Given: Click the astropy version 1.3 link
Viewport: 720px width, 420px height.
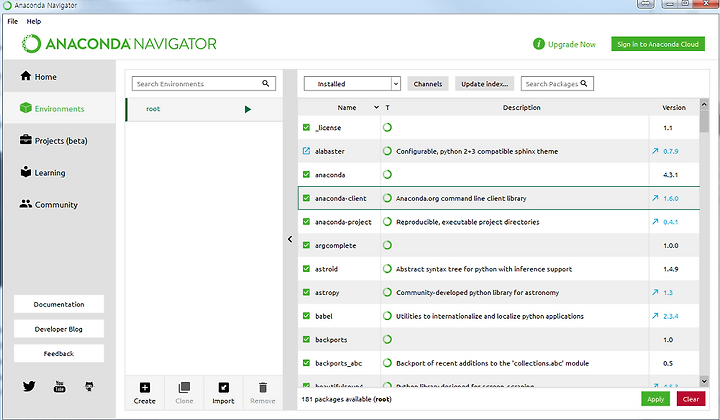Looking at the screenshot, I should click(x=668, y=292).
